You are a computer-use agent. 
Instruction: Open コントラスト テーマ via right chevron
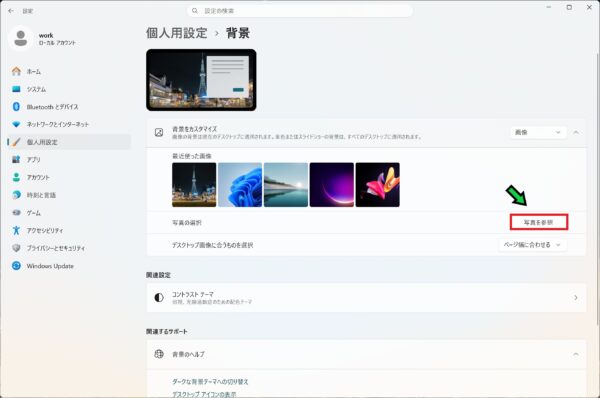tap(576, 297)
